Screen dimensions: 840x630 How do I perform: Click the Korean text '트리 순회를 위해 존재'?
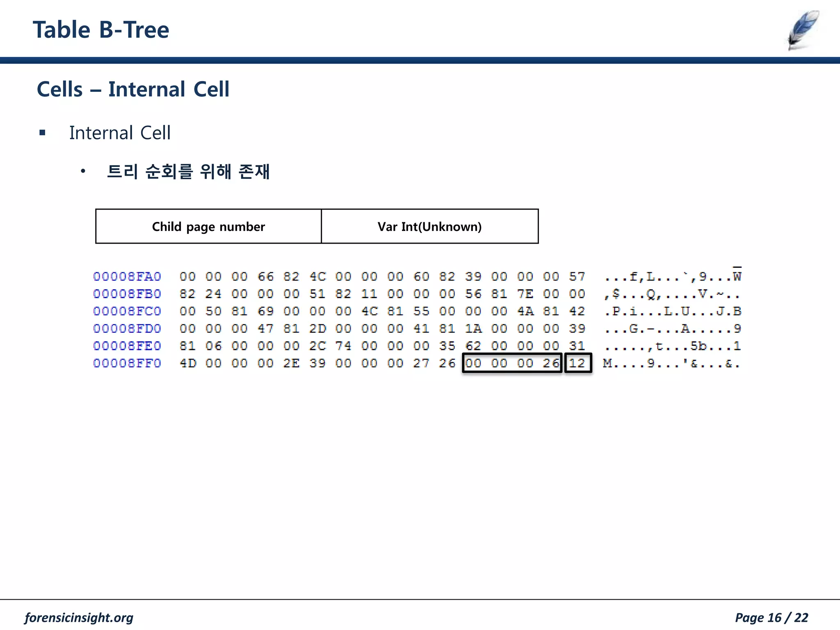188,171
